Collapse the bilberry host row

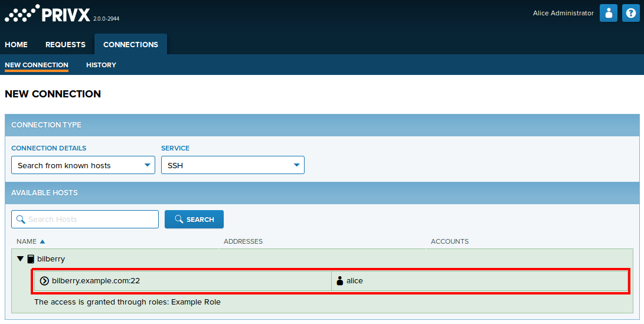(20, 259)
